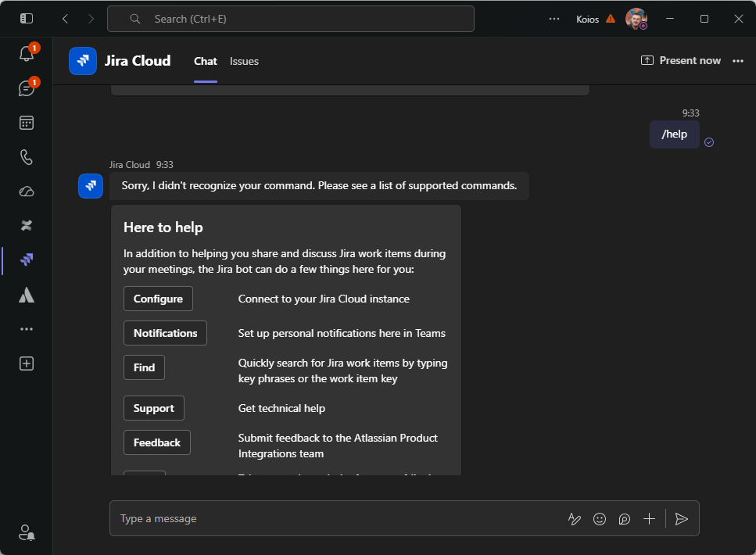The height and width of the screenshot is (555, 756).
Task: Send the message with arrow icon
Action: point(681,519)
